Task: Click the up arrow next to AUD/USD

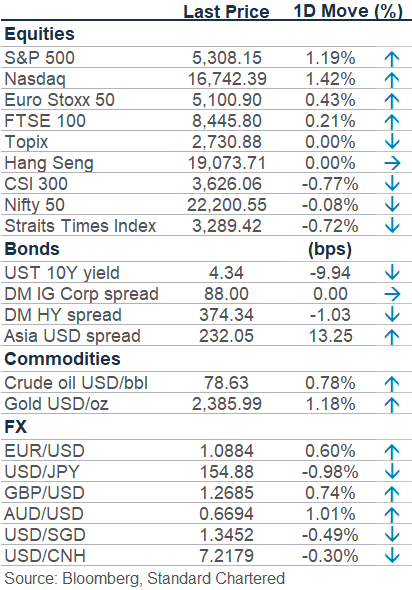Action: point(392,514)
